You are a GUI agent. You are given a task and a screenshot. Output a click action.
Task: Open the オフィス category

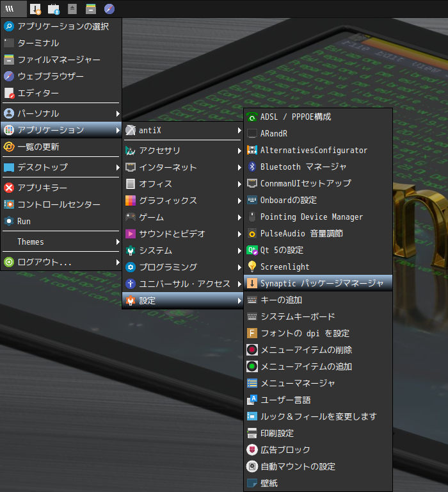coord(183,184)
